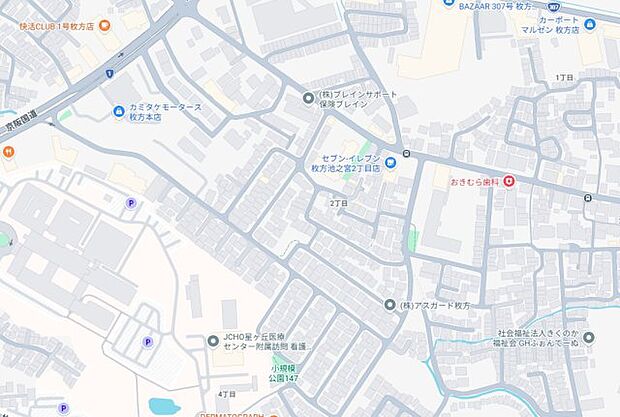This screenshot has height=417, width=620.
Task: Select the カミタケモータース枚方本店 shop pin
Action: [x=118, y=112]
